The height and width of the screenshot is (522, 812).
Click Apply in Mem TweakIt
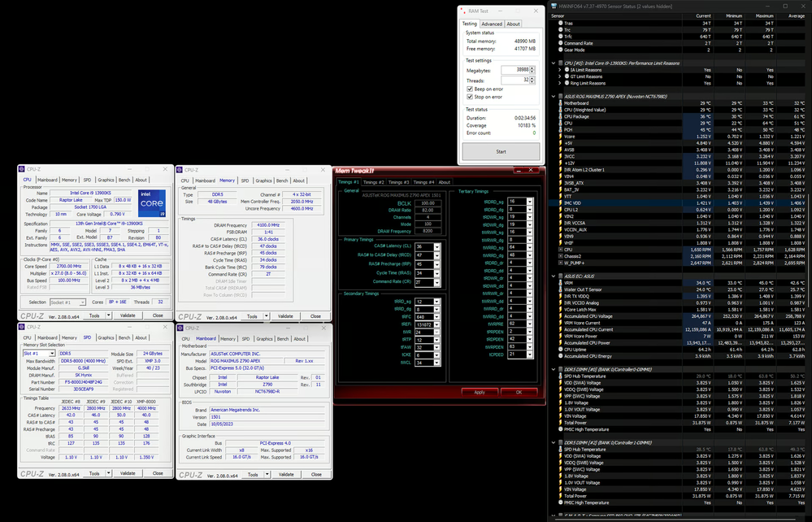(480, 392)
